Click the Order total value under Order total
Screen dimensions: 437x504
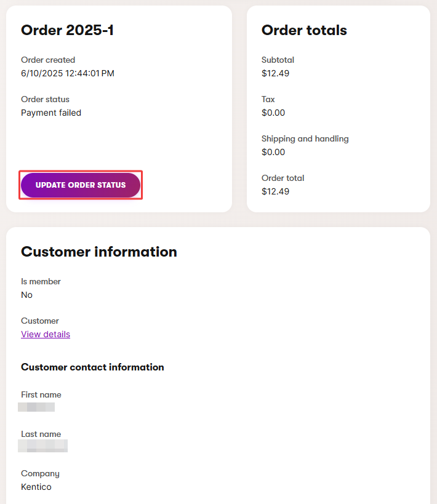(x=275, y=191)
